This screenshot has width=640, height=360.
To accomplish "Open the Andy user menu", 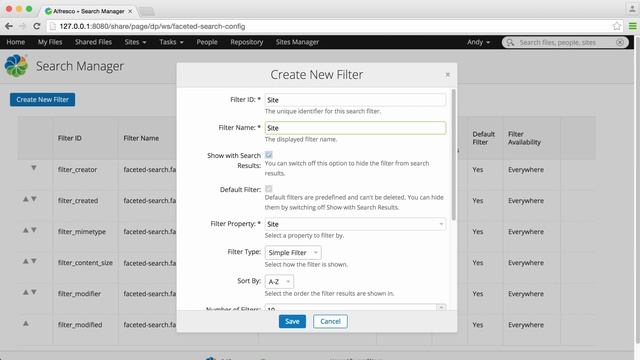I will (478, 42).
